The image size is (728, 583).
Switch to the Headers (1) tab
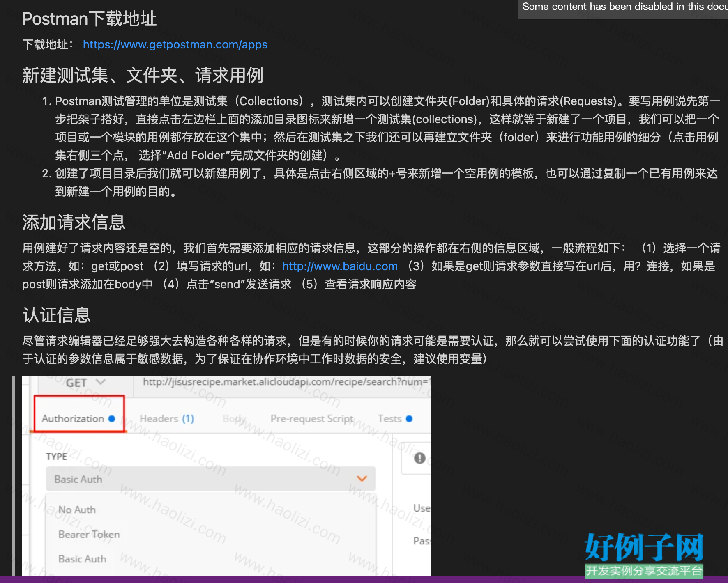click(167, 418)
